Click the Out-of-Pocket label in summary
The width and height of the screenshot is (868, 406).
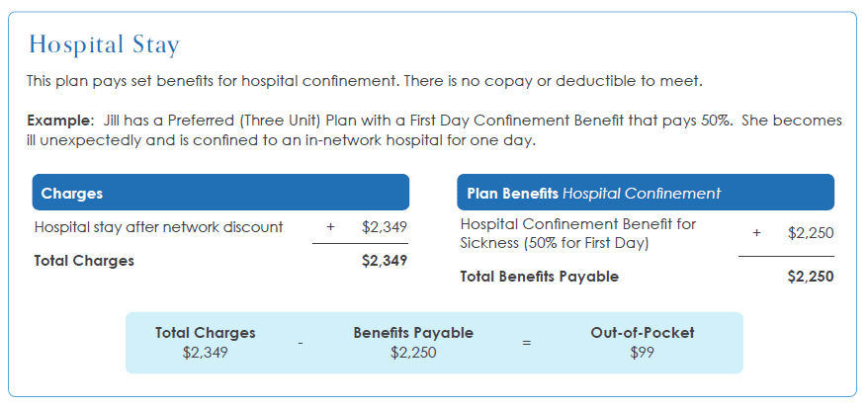(x=643, y=333)
